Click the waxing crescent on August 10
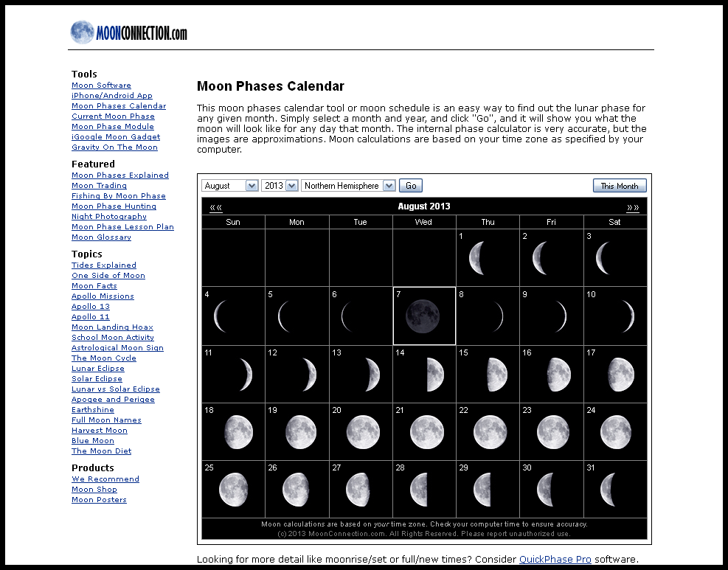728x570 pixels. tap(628, 316)
